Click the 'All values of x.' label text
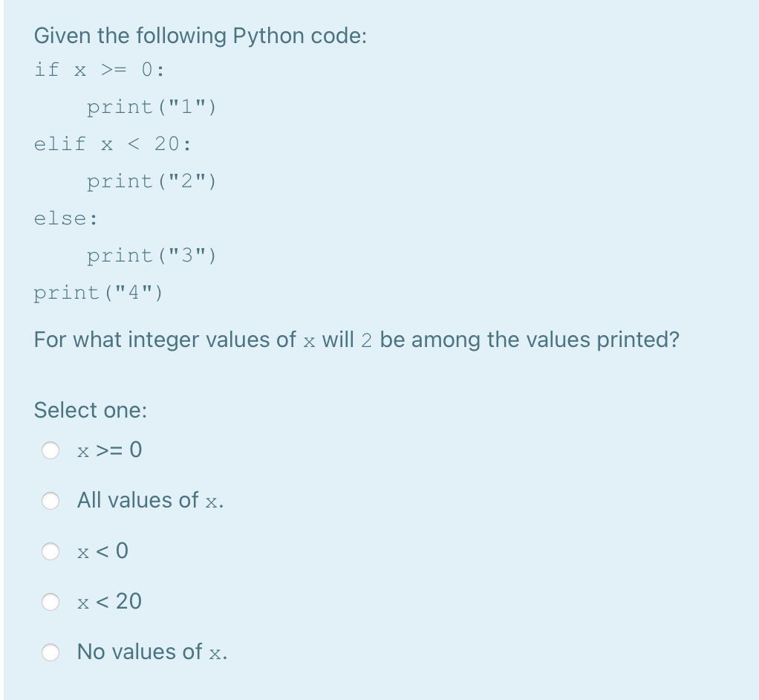The height and width of the screenshot is (700, 759). pos(151,500)
